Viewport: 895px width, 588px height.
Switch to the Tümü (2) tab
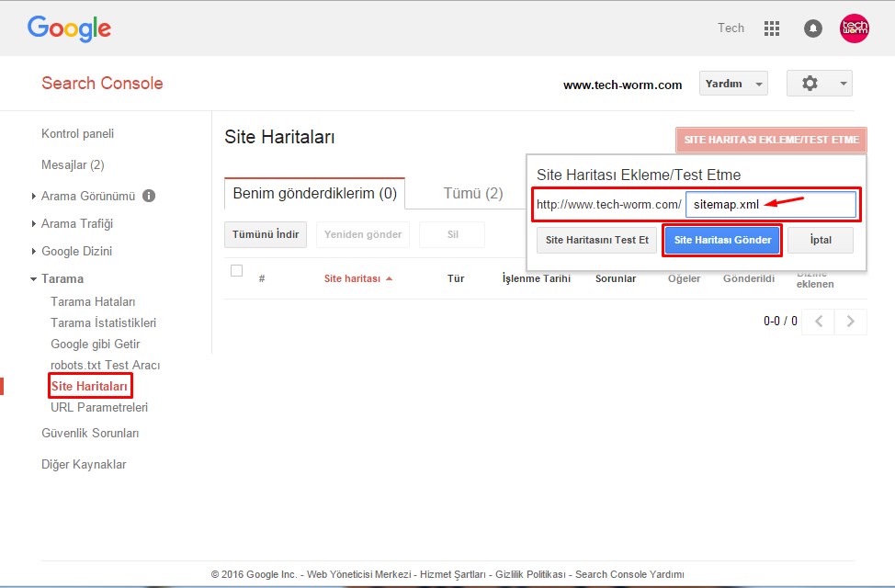pos(473,193)
